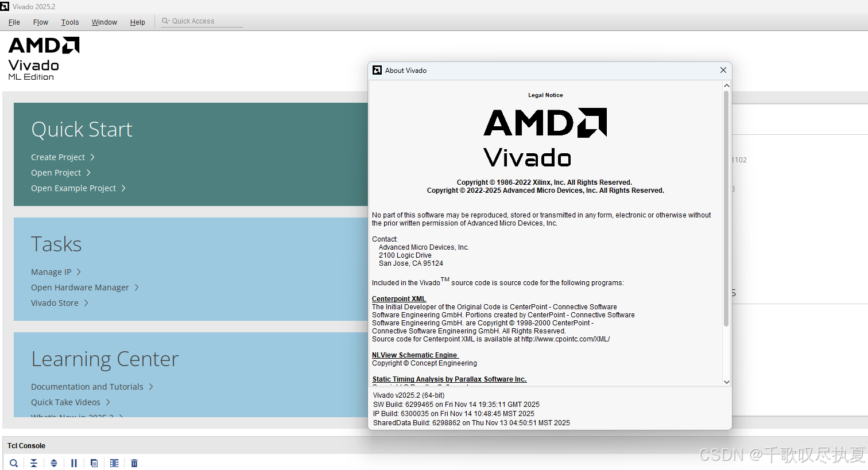The width and height of the screenshot is (868, 470).
Task: Focus the Quick Access search field
Action: pyautogui.click(x=202, y=21)
